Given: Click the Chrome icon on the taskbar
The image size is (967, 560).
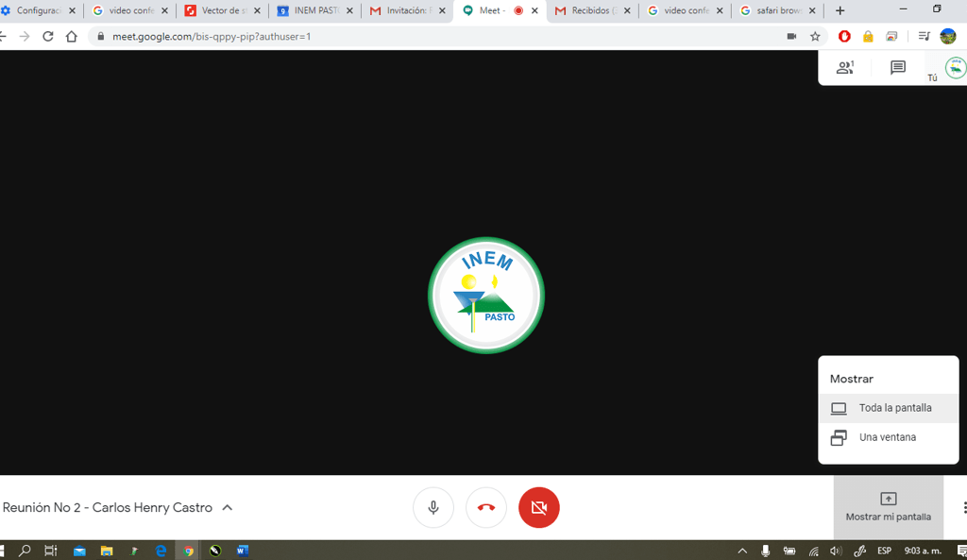Looking at the screenshot, I should coord(188,551).
